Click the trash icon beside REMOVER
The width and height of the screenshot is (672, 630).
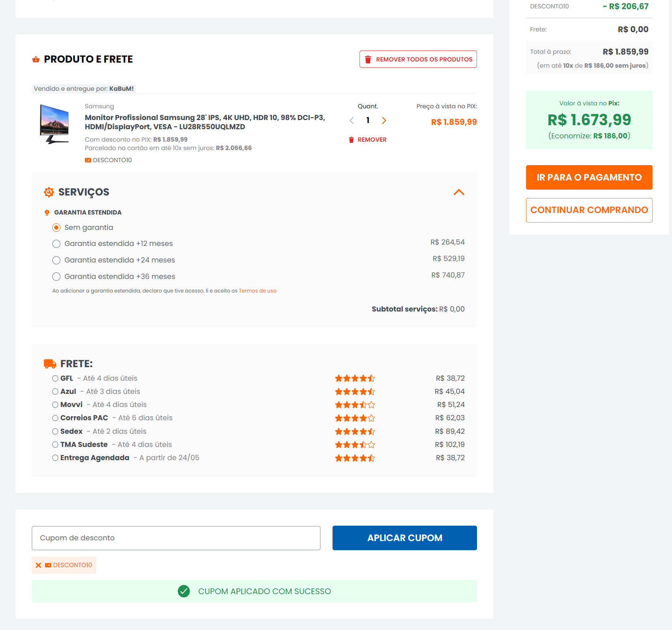pyautogui.click(x=351, y=140)
